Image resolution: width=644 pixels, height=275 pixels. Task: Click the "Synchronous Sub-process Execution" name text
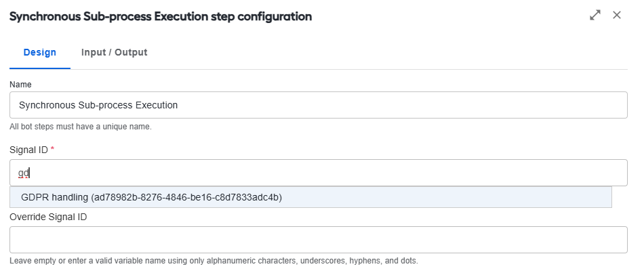point(98,105)
